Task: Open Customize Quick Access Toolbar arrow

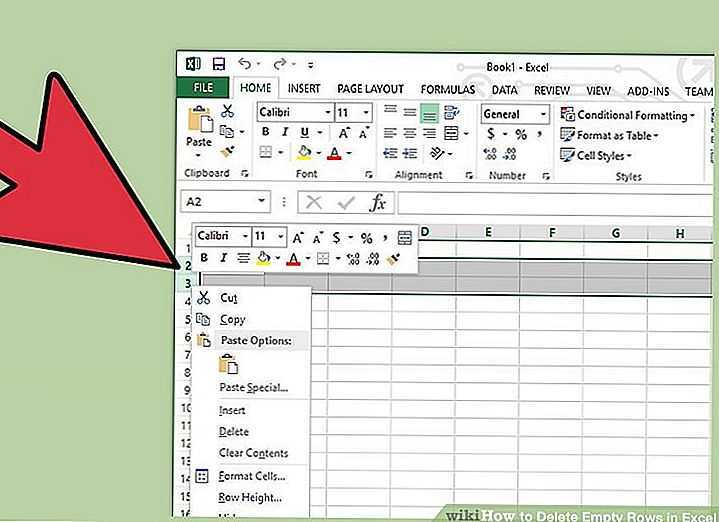Action: coord(310,65)
